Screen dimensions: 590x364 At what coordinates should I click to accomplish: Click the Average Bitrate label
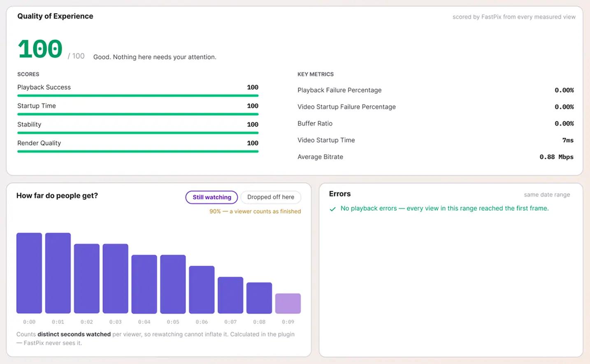(x=320, y=157)
